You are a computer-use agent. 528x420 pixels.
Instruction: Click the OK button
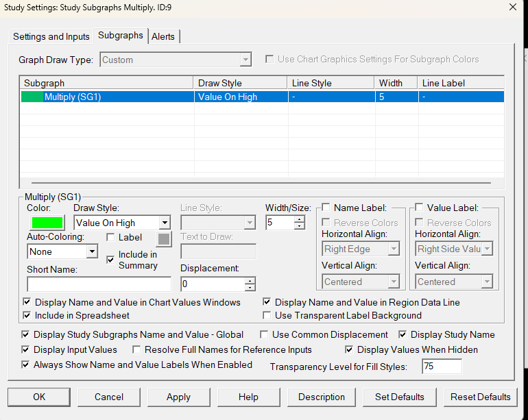(x=39, y=397)
